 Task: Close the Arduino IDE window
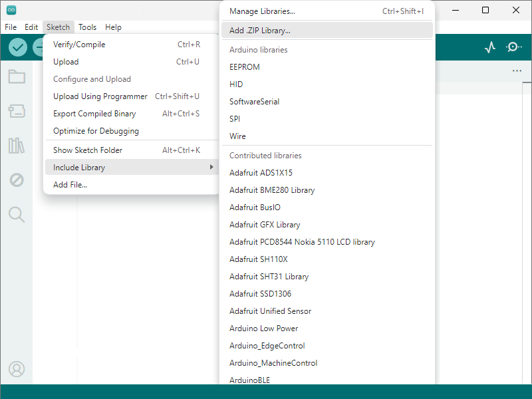point(516,10)
